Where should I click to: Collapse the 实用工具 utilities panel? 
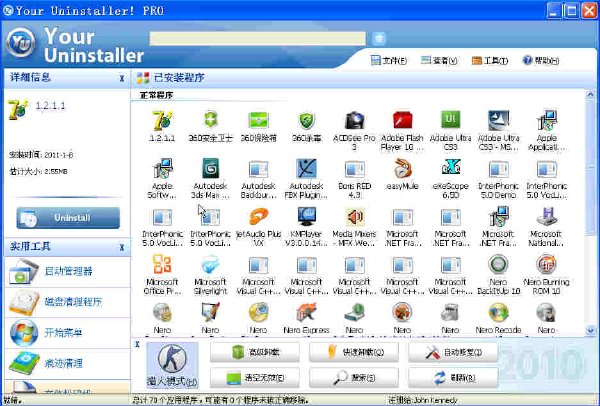122,247
